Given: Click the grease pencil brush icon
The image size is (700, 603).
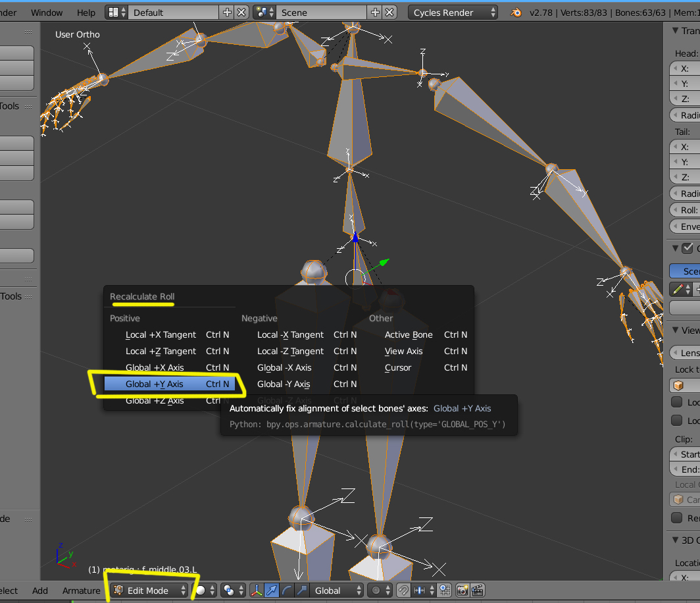Looking at the screenshot, I should pyautogui.click(x=682, y=290).
